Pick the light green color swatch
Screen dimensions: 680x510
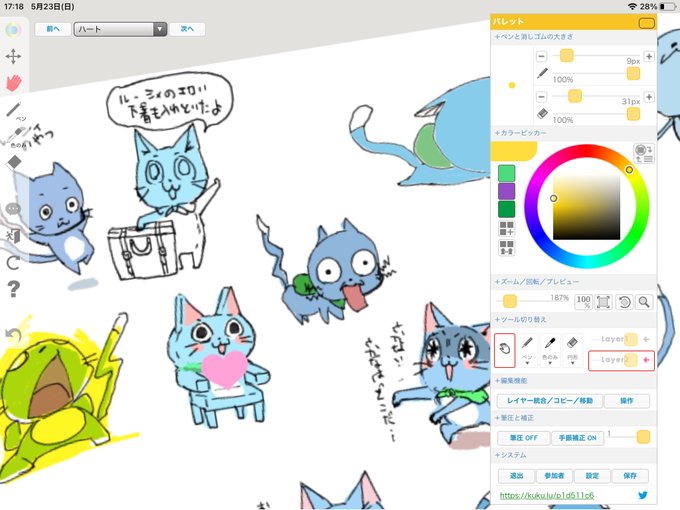click(x=507, y=173)
